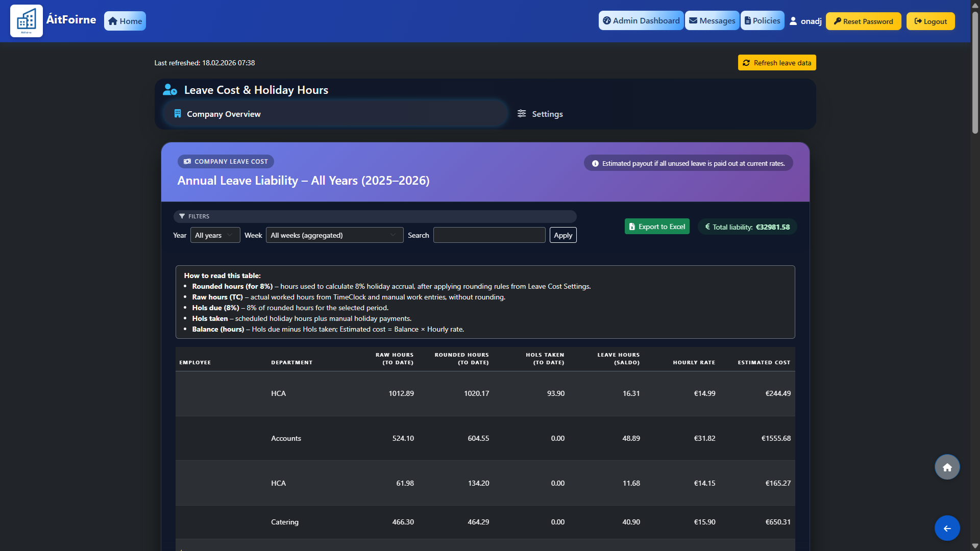Click Export to Excel button

point(656,227)
